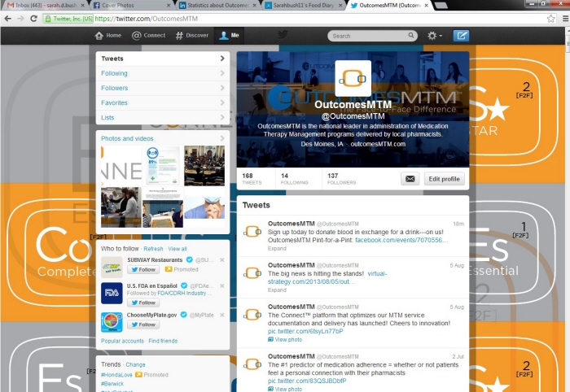Open the Connect tab
Viewport: 570px width, 392px height.
pos(149,36)
